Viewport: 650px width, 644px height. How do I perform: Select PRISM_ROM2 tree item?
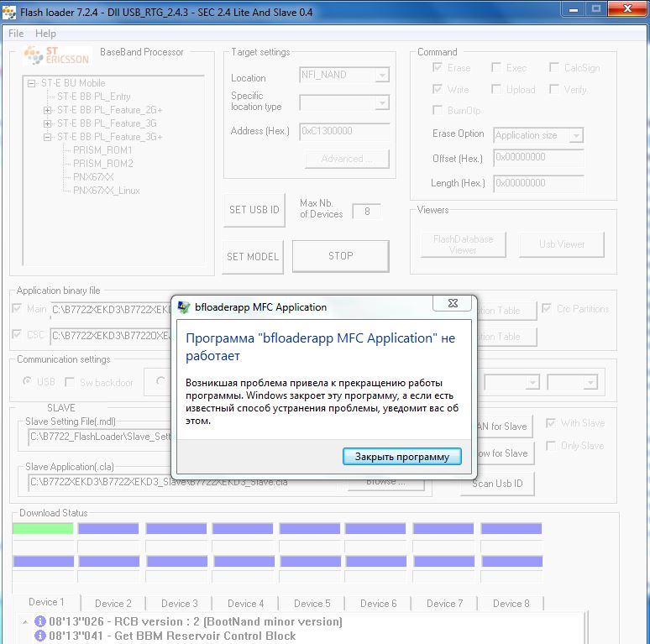(102, 164)
